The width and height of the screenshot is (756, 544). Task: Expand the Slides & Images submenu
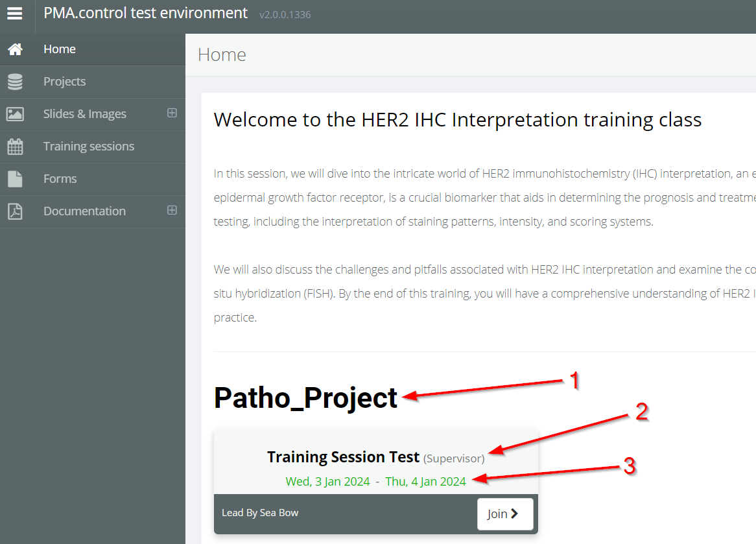click(172, 113)
